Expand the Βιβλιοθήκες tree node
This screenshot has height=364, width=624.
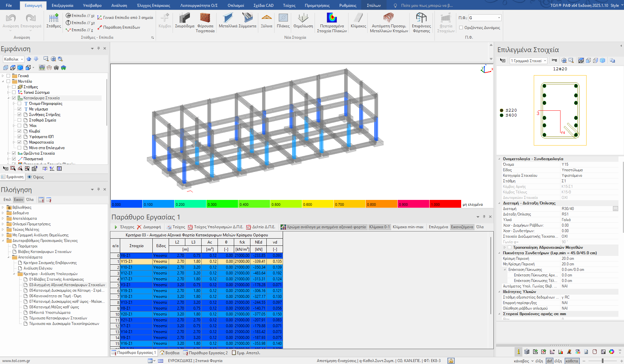click(3, 207)
